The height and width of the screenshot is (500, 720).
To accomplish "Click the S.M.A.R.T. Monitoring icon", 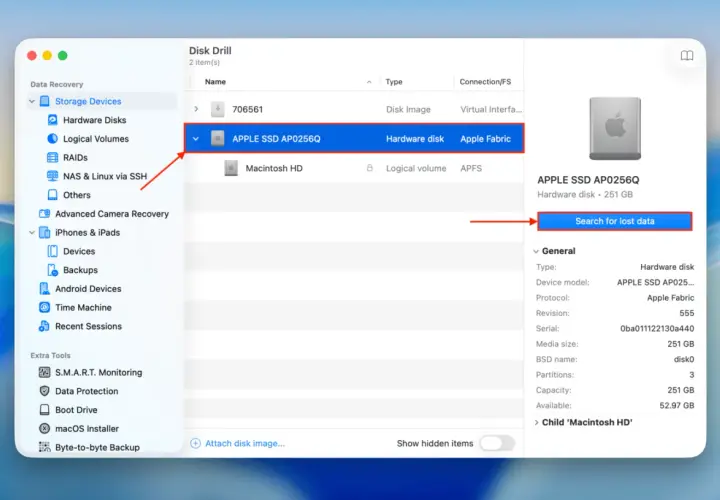I will click(45, 372).
